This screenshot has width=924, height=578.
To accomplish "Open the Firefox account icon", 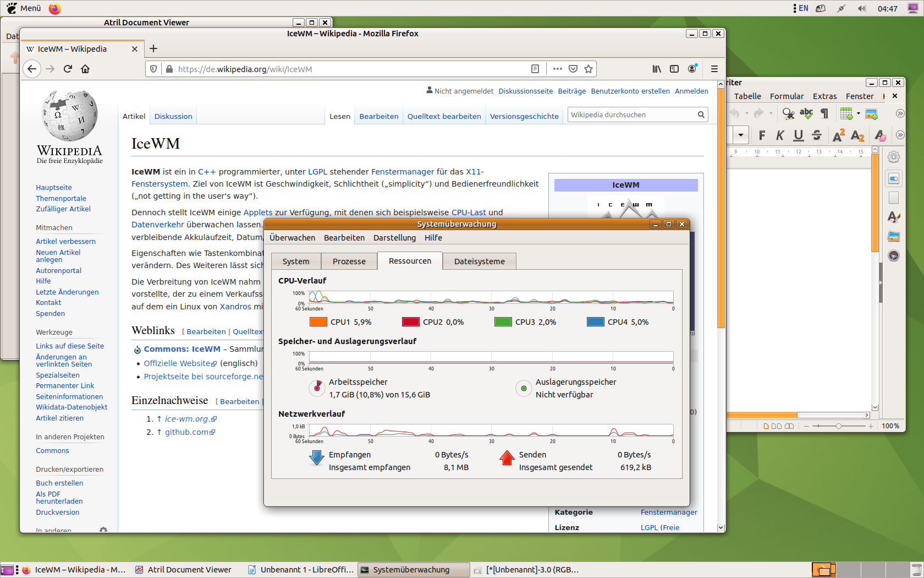I will [x=692, y=68].
